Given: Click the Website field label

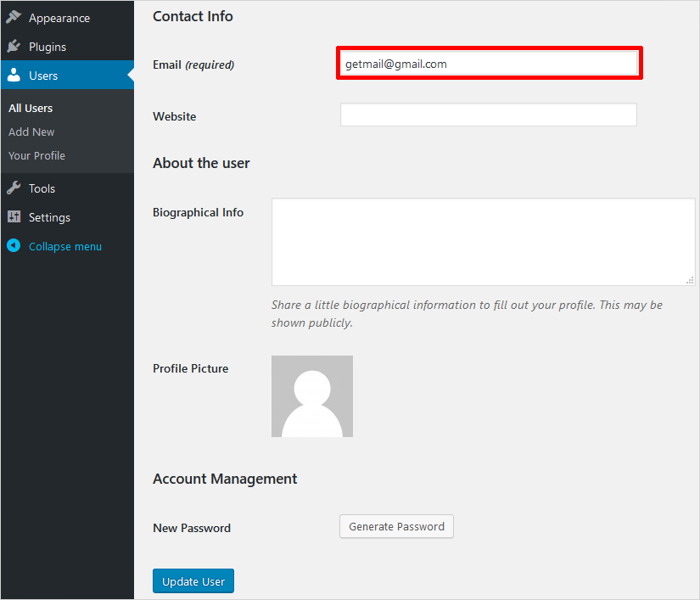Looking at the screenshot, I should (x=174, y=116).
